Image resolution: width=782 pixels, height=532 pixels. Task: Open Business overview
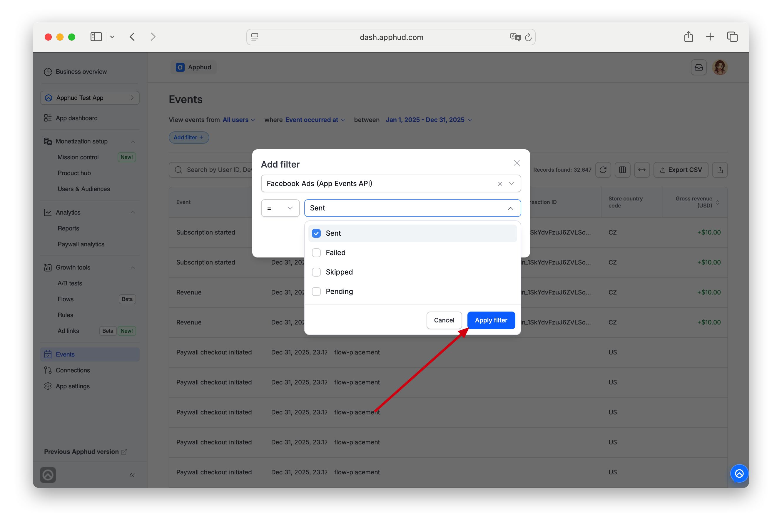coord(81,72)
